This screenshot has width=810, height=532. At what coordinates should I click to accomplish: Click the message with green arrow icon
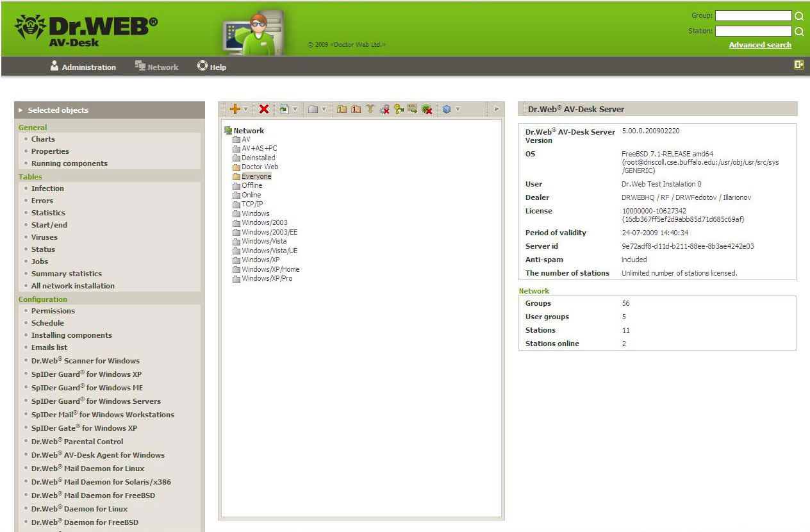pyautogui.click(x=412, y=109)
